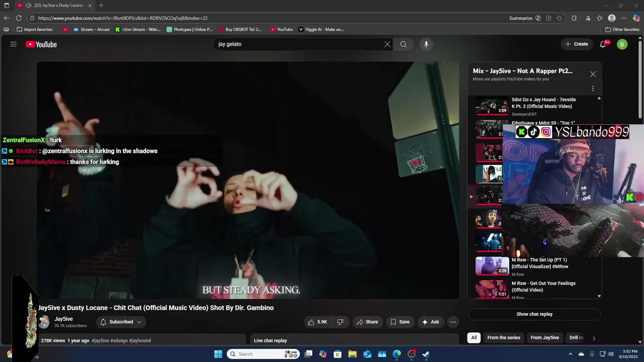Open the Edge profile avatar

pos(612,18)
